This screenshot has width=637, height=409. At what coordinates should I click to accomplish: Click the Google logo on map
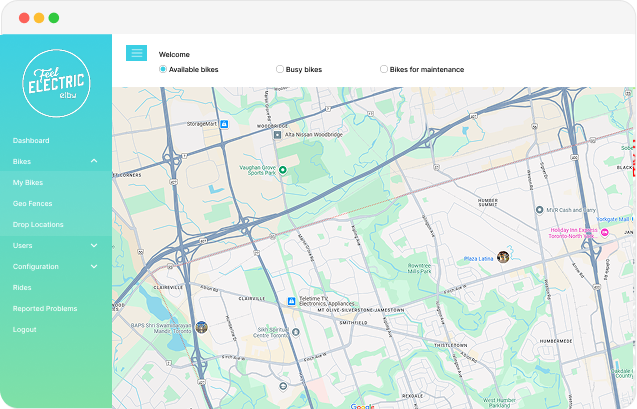pos(362,405)
